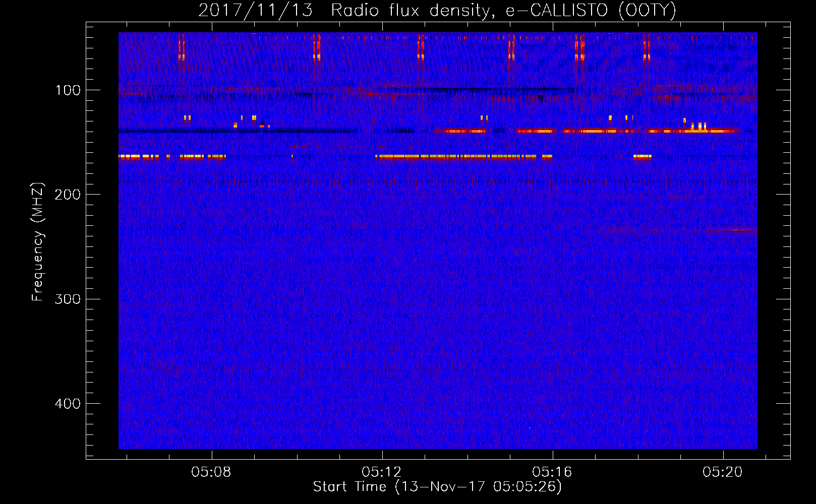Click the 05:12 time tick label
Image resolution: width=816 pixels, height=504 pixels.
[382, 472]
